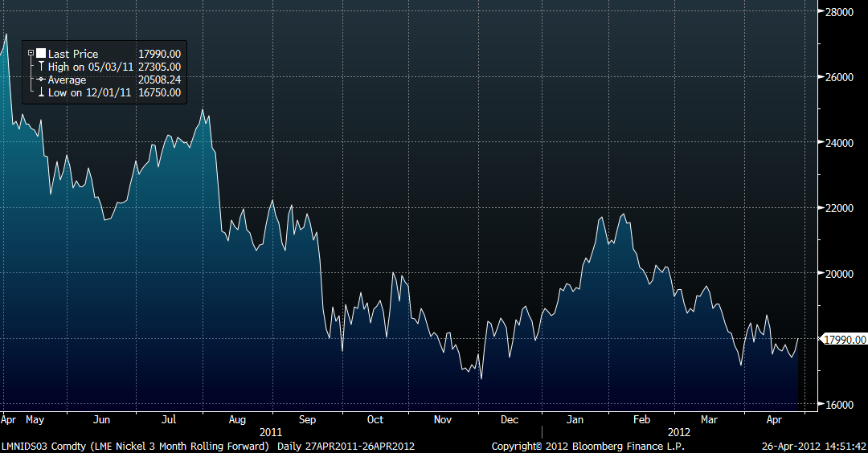Select the High on 05/03/11 legend entry
This screenshot has height=453, width=868.
click(90, 67)
